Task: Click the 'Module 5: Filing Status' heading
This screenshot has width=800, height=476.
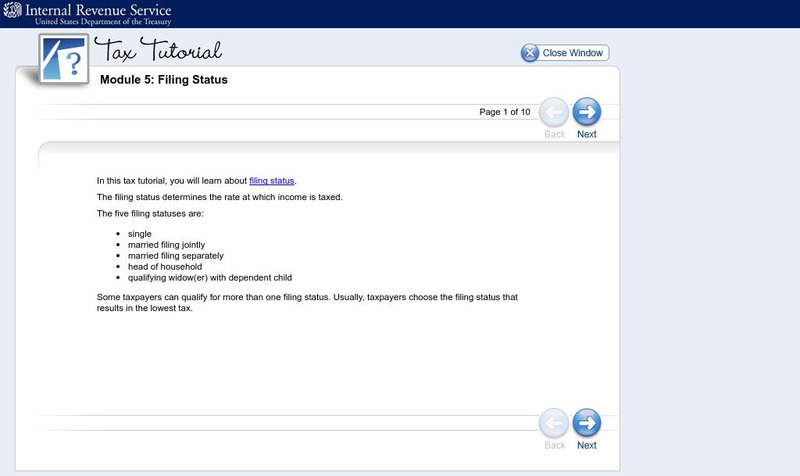Action: pyautogui.click(x=164, y=80)
